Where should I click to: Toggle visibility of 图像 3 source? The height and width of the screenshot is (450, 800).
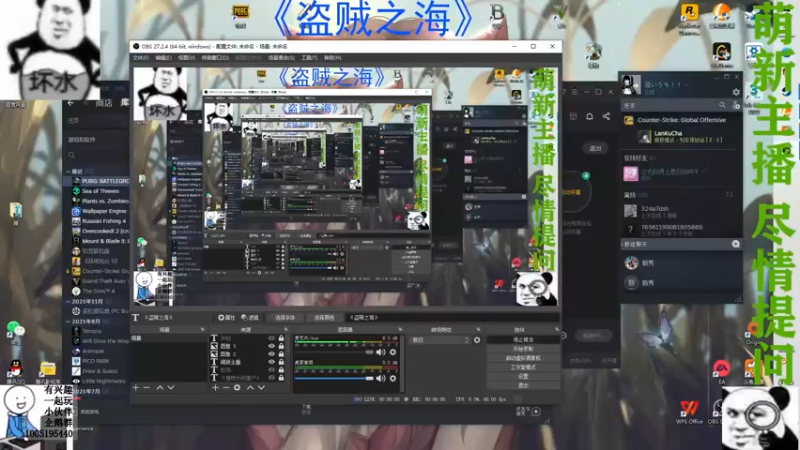pos(271,346)
